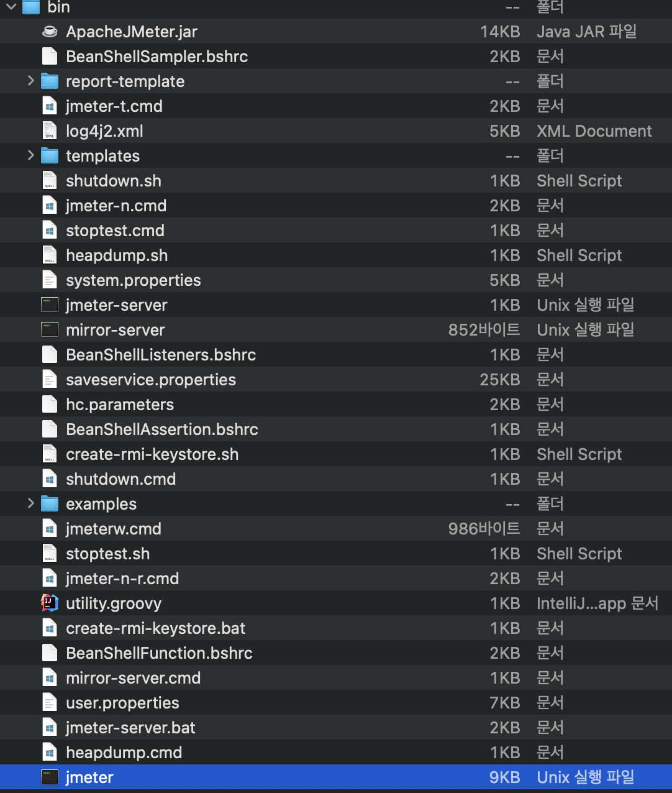Click the jmeterw.cmd file icon
This screenshot has width=672, height=793.
50,529
